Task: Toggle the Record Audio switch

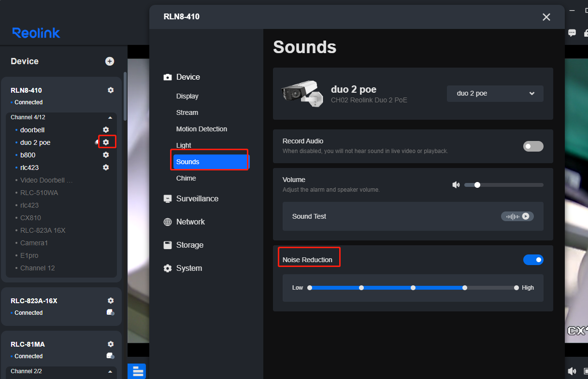Action: 533,146
